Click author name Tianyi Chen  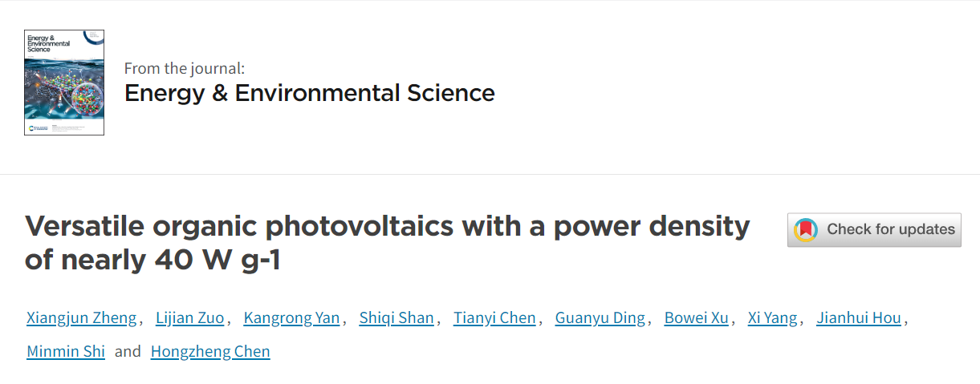pos(494,318)
